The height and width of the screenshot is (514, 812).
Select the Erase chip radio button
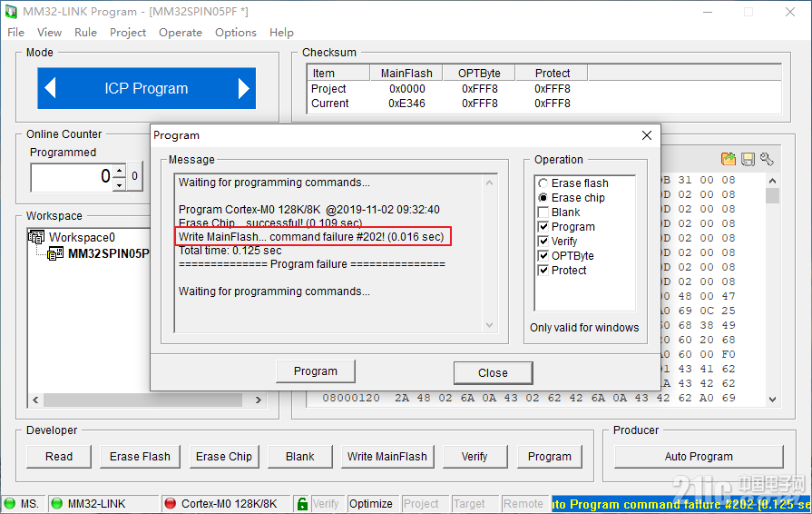[x=543, y=198]
